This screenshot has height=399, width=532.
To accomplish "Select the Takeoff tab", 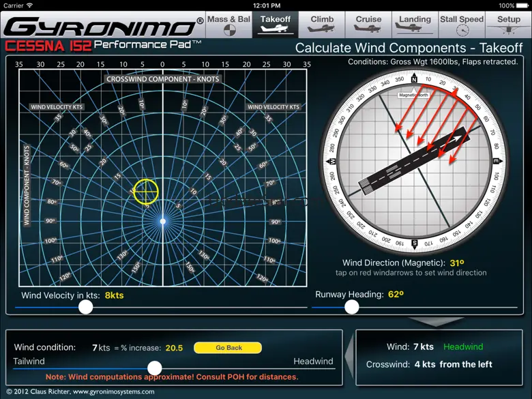I will click(x=276, y=25).
